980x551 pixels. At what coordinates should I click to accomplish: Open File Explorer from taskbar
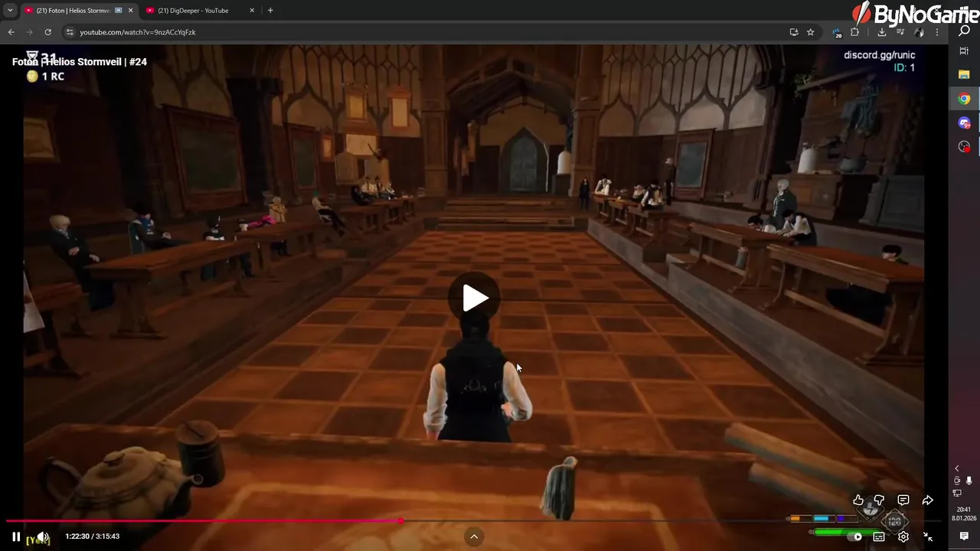pyautogui.click(x=965, y=75)
